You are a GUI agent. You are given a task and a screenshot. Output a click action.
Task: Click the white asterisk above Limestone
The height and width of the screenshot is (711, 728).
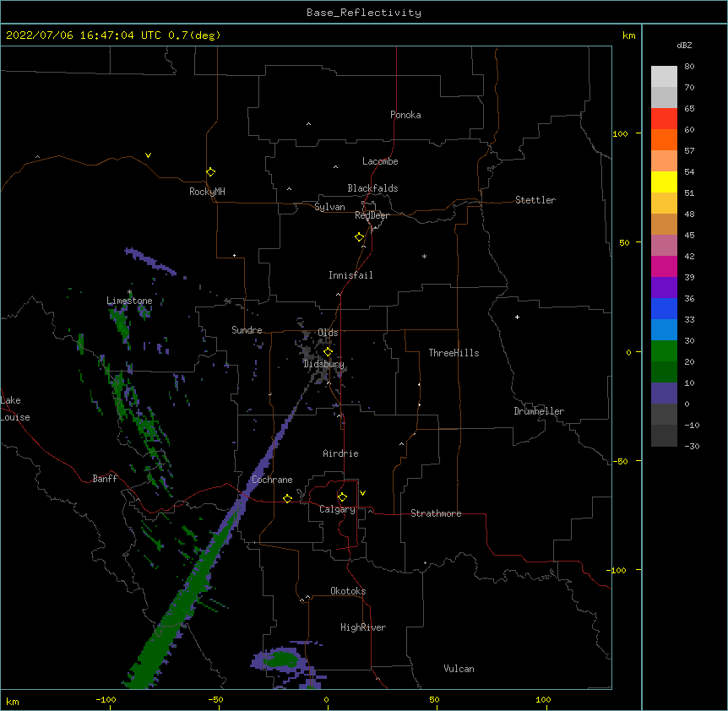[129, 292]
